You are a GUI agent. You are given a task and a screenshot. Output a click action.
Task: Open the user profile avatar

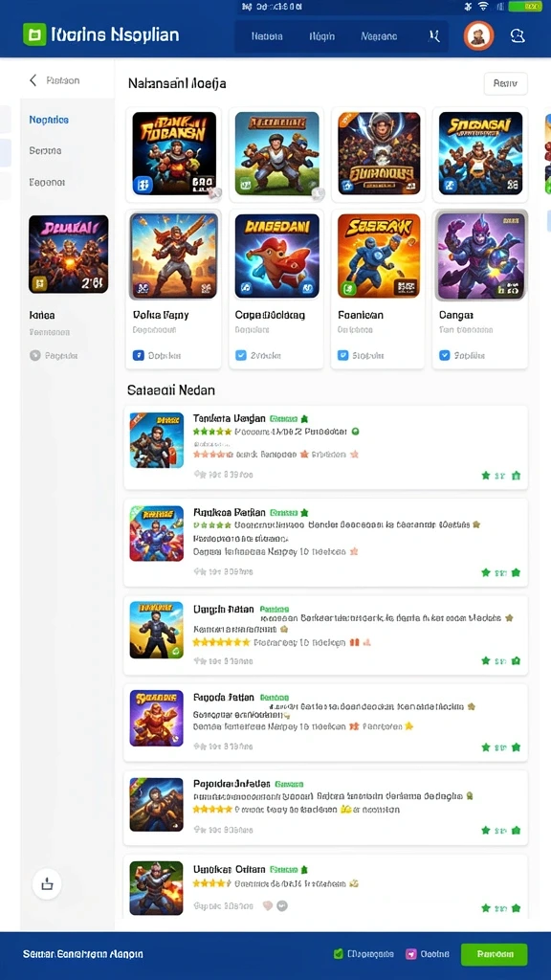[478, 35]
